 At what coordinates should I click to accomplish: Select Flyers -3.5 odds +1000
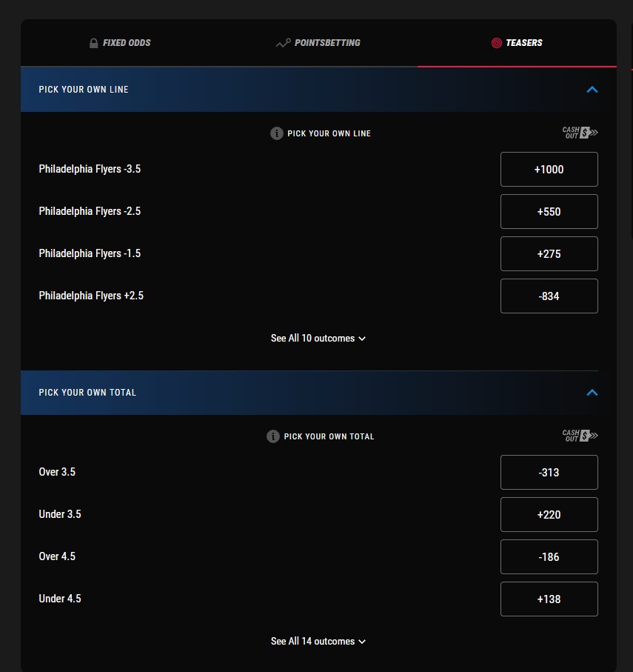click(x=549, y=169)
